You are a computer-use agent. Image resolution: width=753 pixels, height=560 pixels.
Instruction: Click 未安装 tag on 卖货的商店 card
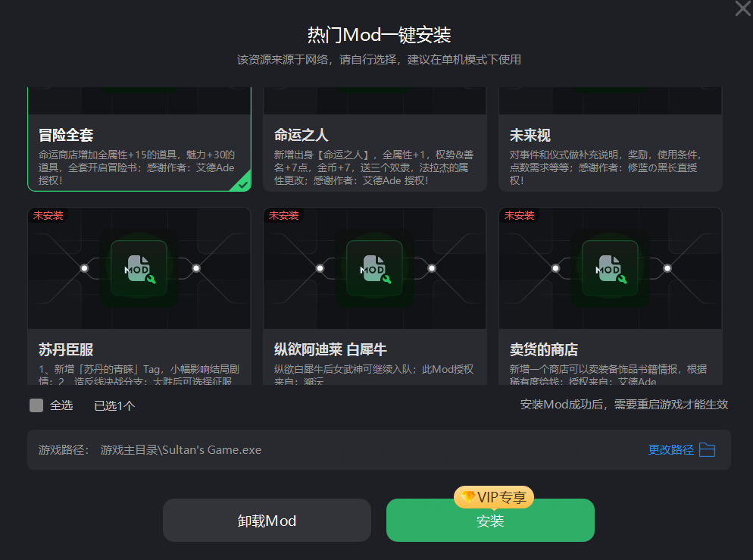(519, 216)
